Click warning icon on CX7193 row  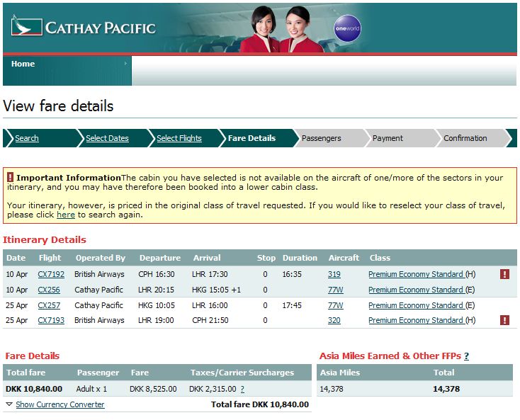pyautogui.click(x=504, y=320)
